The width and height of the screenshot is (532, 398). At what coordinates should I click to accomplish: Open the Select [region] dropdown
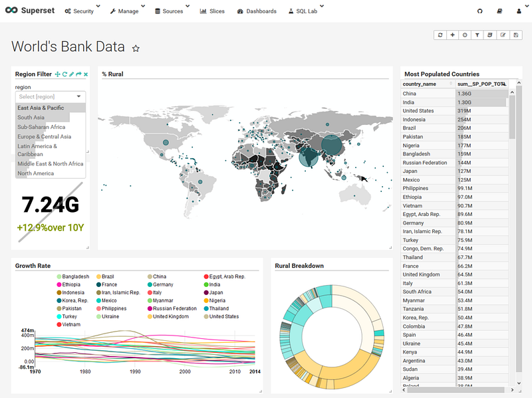click(x=51, y=96)
